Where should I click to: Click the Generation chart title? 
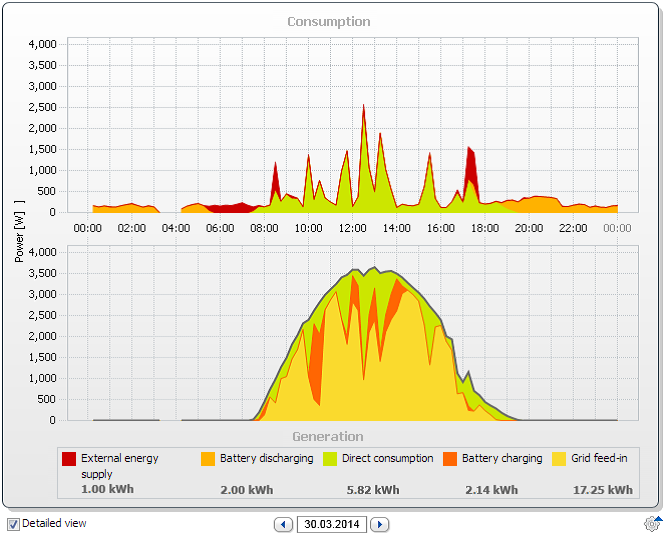[x=328, y=436]
